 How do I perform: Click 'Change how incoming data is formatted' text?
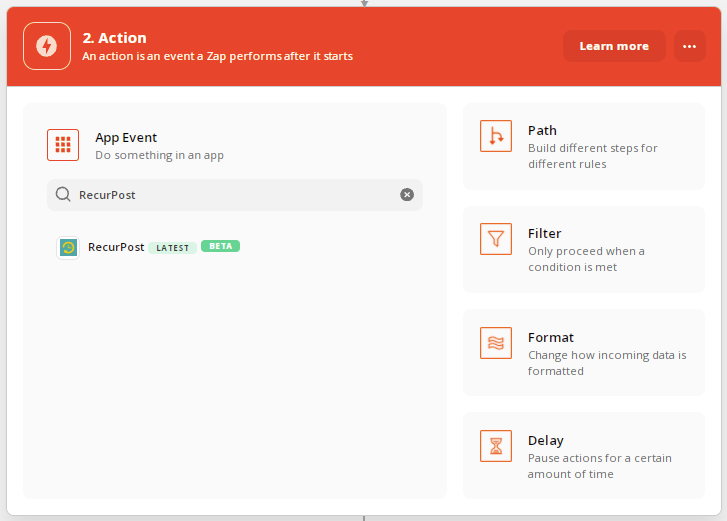point(607,363)
